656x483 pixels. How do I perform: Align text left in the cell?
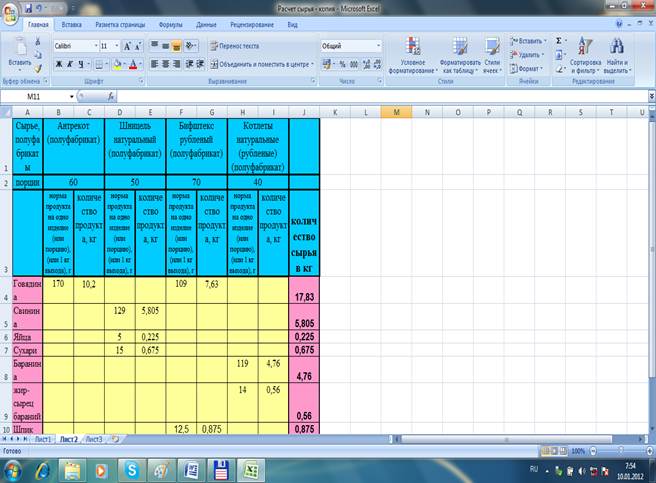coord(154,64)
